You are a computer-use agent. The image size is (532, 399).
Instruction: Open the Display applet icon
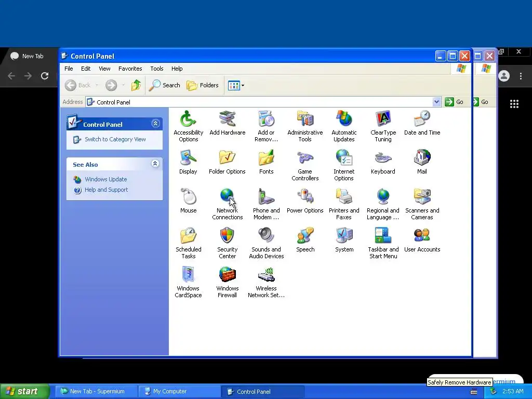click(x=188, y=162)
